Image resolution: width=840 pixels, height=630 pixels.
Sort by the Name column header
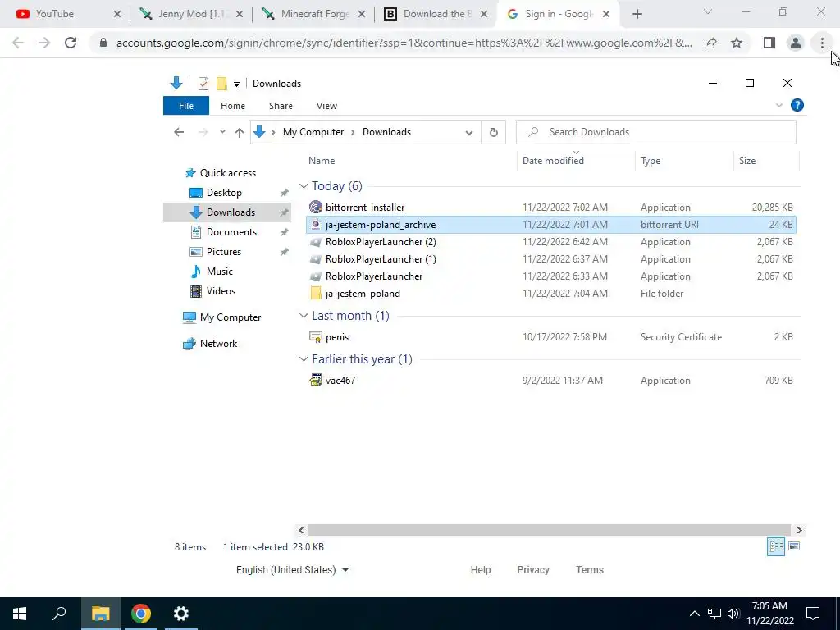click(322, 161)
